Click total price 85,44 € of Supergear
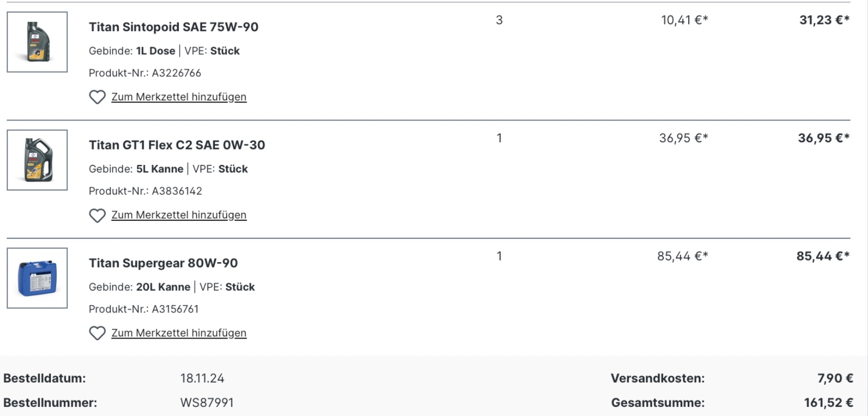Screen dimensions: 868x416 pyautogui.click(x=823, y=256)
